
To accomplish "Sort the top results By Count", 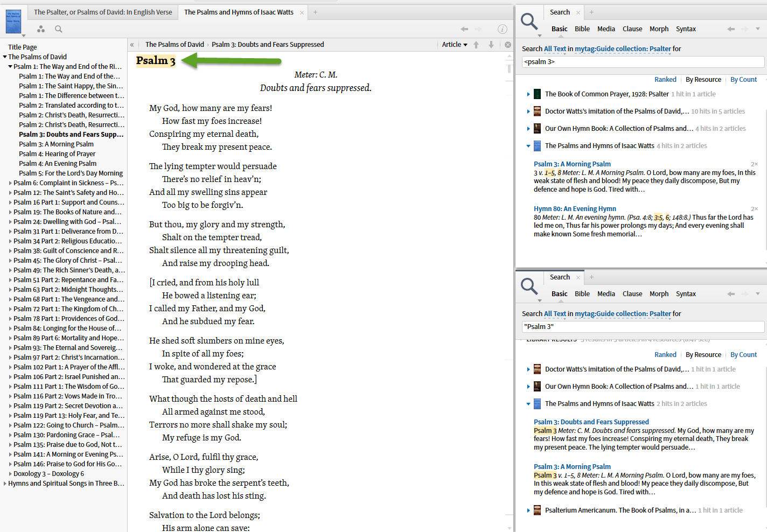I will click(x=743, y=80).
